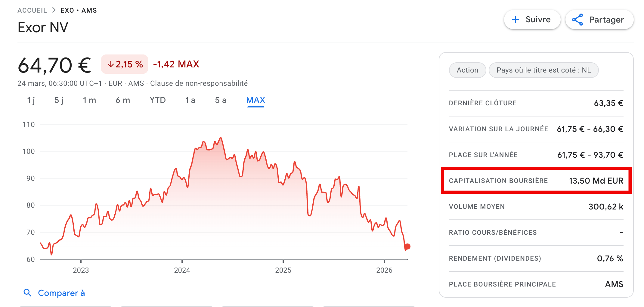Open the Partager share button
This screenshot has height=307, width=644.
pyautogui.click(x=599, y=20)
